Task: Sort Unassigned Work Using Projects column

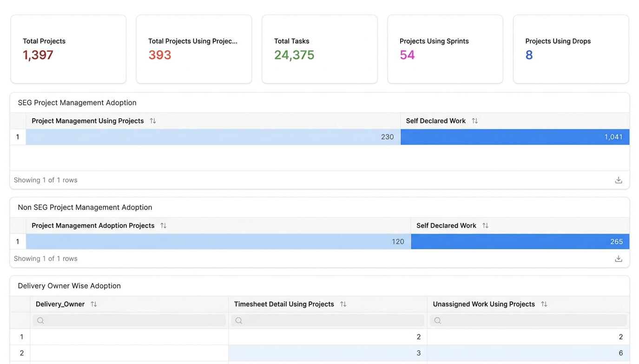Action: [544, 304]
